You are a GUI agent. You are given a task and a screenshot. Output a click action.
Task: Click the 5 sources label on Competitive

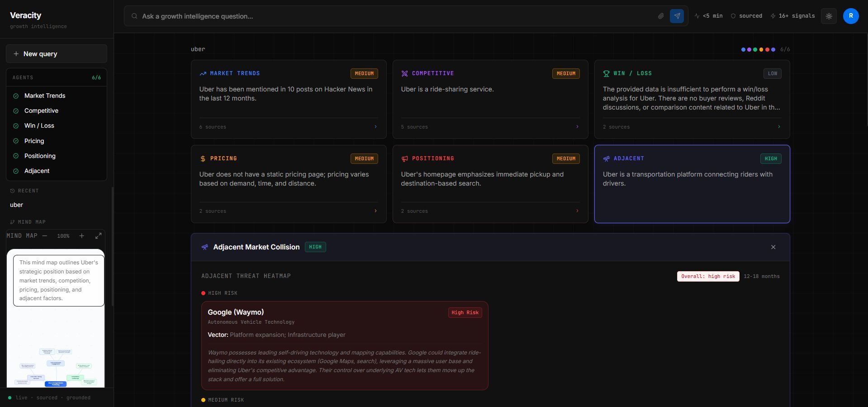pyautogui.click(x=414, y=127)
